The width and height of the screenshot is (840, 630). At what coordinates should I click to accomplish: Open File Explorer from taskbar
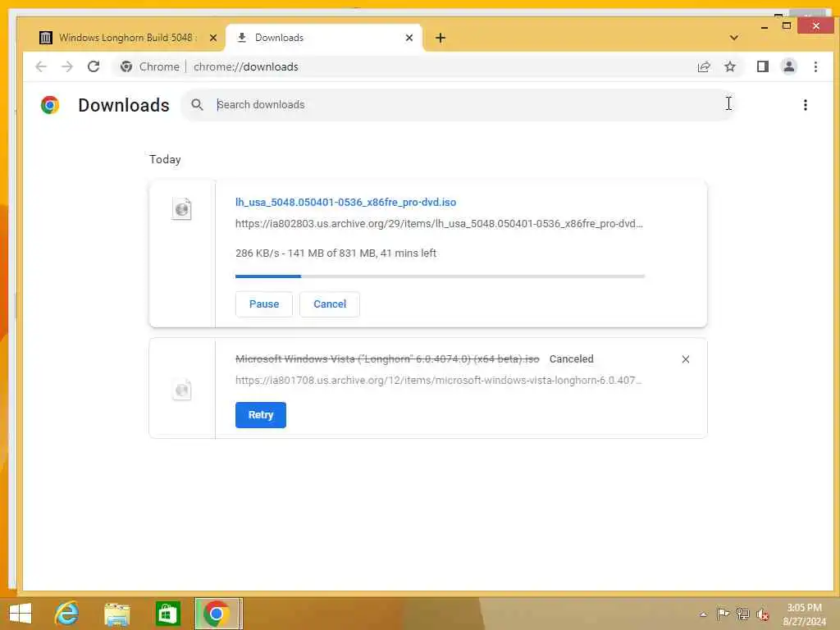coord(116,614)
